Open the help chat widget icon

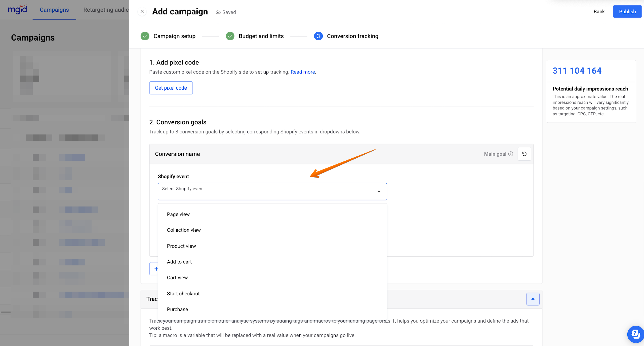point(635,334)
